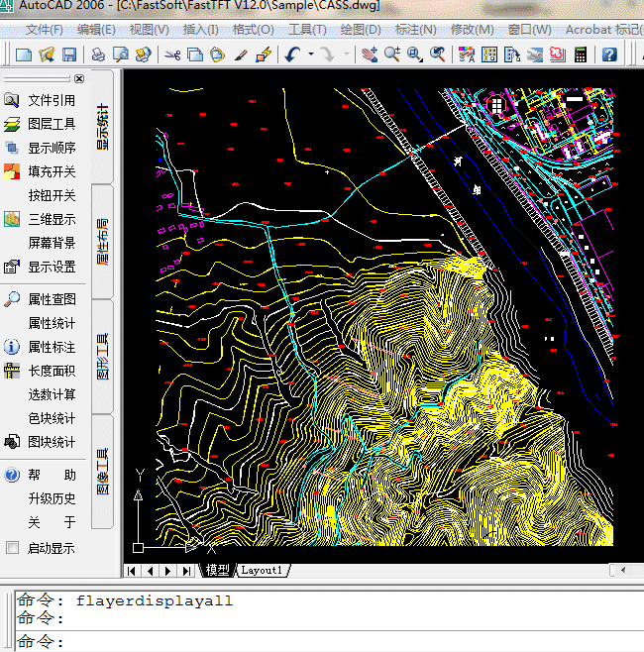The width and height of the screenshot is (644, 652).
Task: Open the 工具(T) menu
Action: pyautogui.click(x=307, y=30)
